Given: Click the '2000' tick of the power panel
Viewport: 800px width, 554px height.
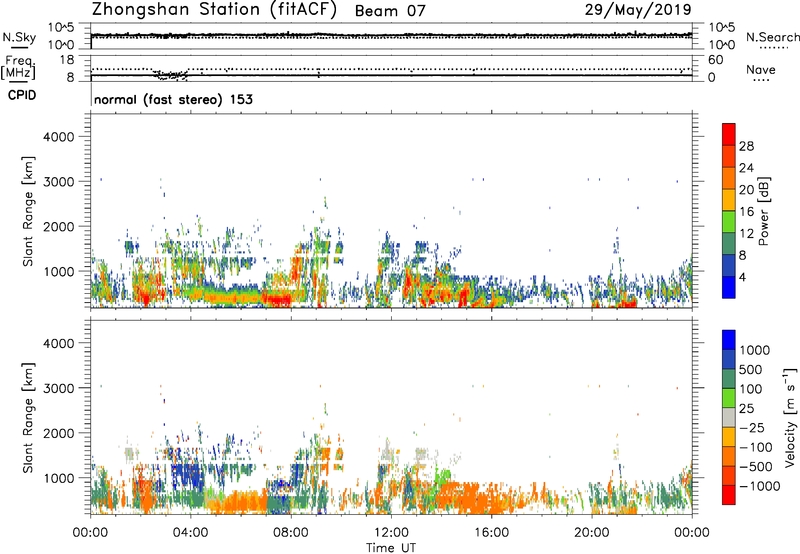Looking at the screenshot, I should [x=59, y=226].
